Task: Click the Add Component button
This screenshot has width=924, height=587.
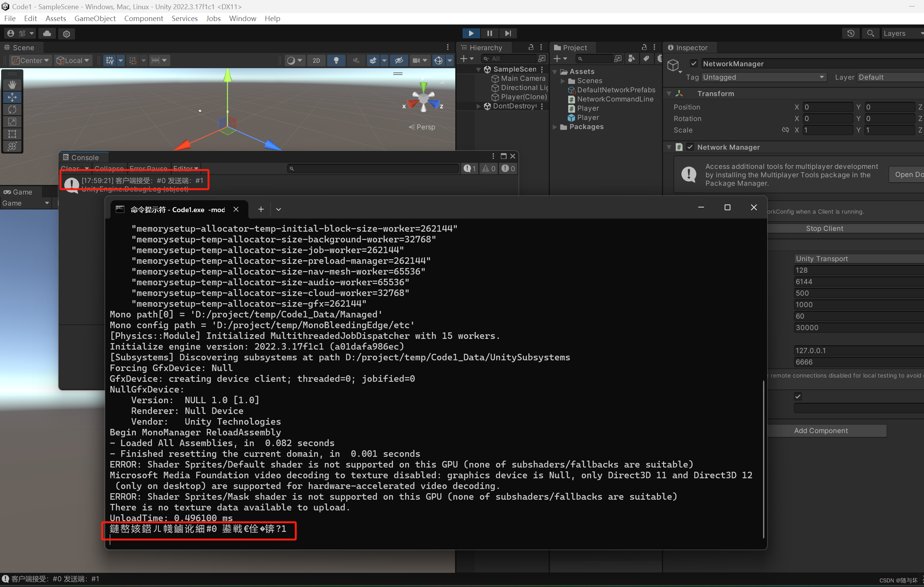Action: point(821,431)
